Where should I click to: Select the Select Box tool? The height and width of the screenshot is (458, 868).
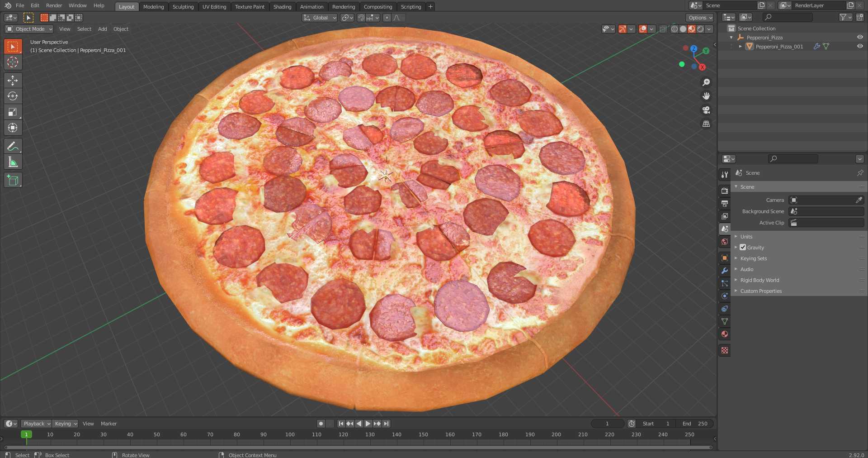pyautogui.click(x=13, y=46)
